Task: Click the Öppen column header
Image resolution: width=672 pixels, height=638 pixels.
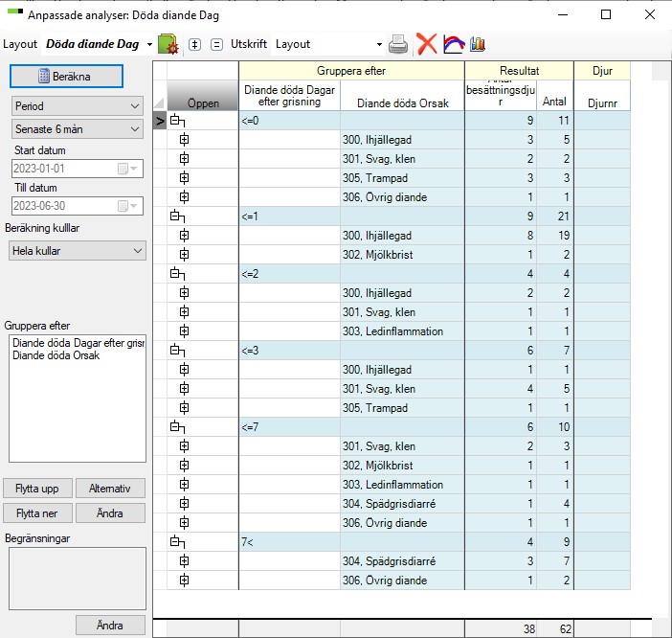Action: pyautogui.click(x=202, y=96)
